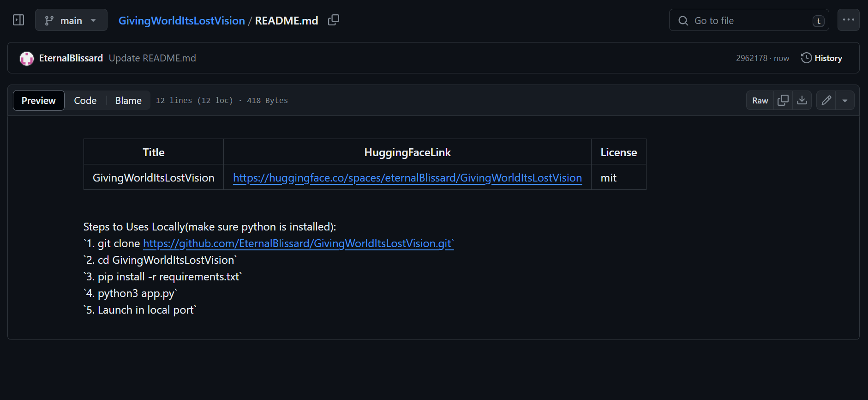868x400 pixels.
Task: Expand the file tree side panel
Action: (x=18, y=20)
